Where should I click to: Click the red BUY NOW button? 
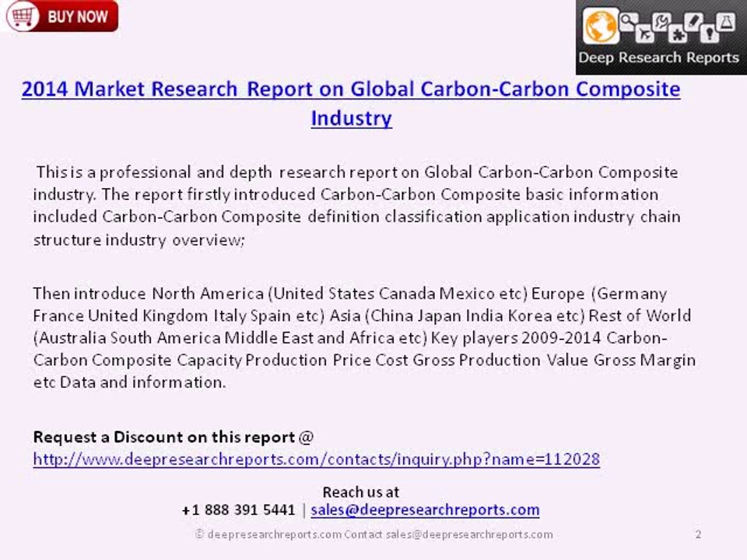point(62,16)
